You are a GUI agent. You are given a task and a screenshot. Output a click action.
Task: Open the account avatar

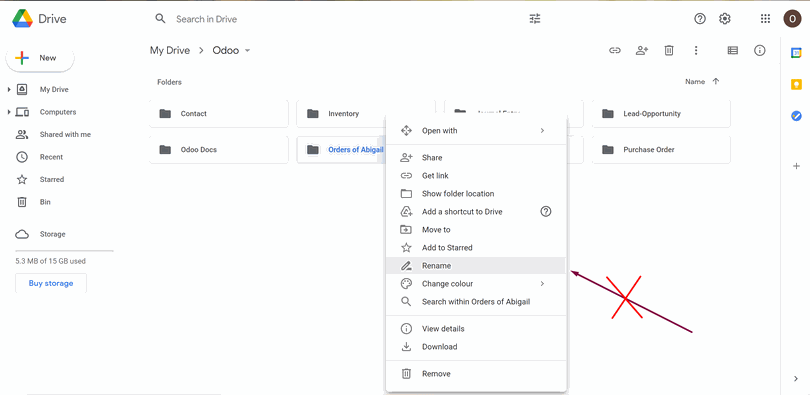coord(792,19)
